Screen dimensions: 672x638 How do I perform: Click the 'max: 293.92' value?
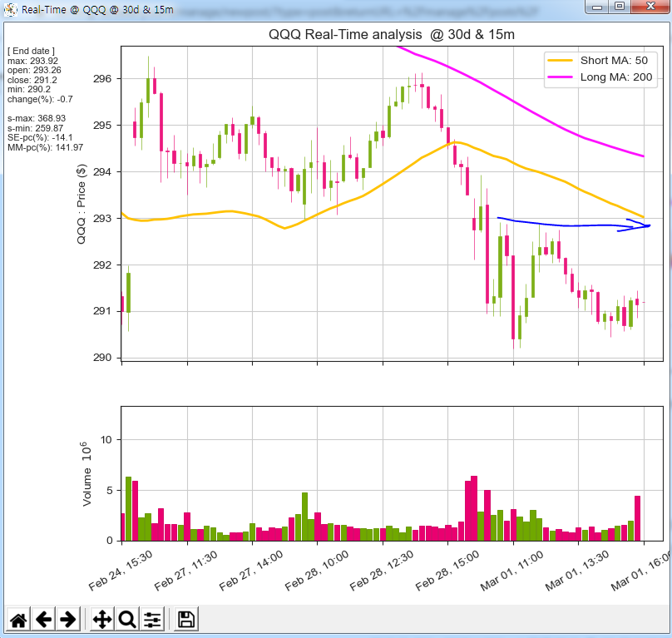(x=32, y=61)
